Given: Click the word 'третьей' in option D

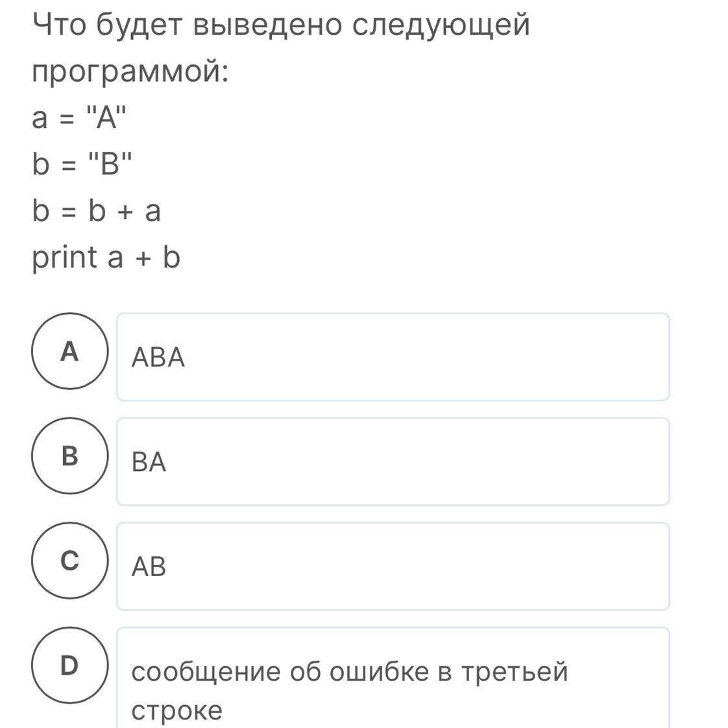Looking at the screenshot, I should click(515, 672).
